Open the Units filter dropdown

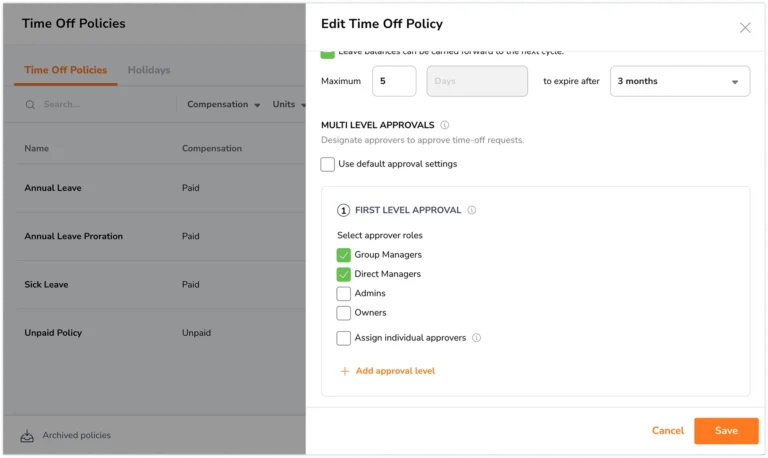[288, 104]
